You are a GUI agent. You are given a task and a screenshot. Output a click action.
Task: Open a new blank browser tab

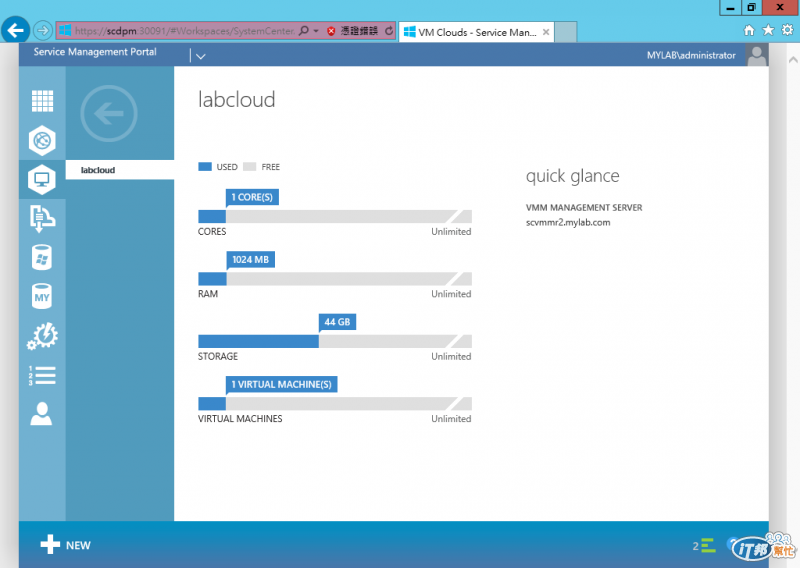coord(566,32)
